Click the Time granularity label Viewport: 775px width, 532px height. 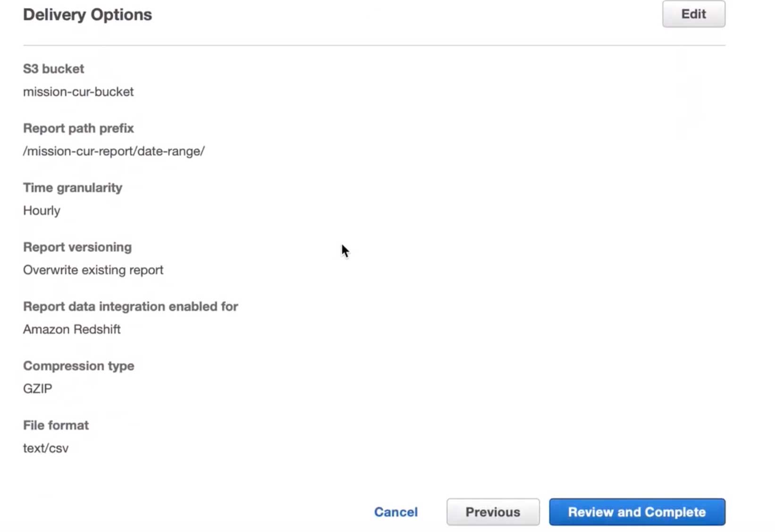(73, 188)
